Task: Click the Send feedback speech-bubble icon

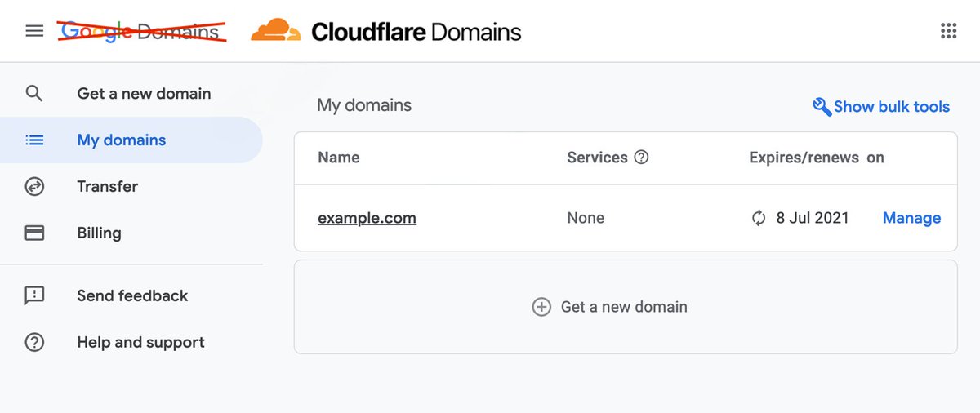Action: pyautogui.click(x=34, y=295)
